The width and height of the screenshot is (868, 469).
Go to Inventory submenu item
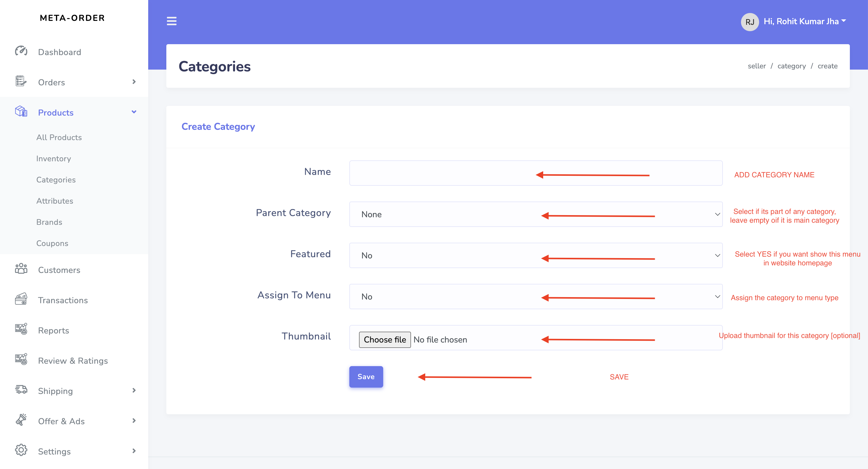(54, 159)
